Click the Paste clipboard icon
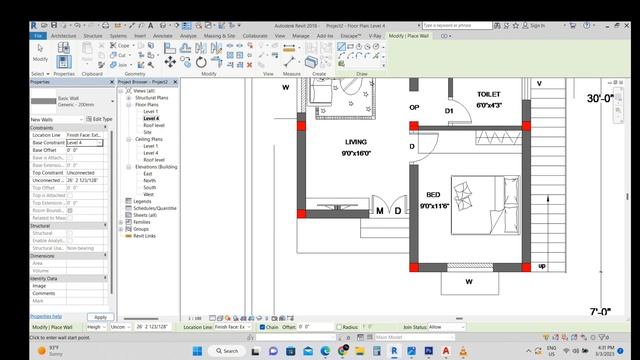This screenshot has height=360, width=640. [x=87, y=49]
